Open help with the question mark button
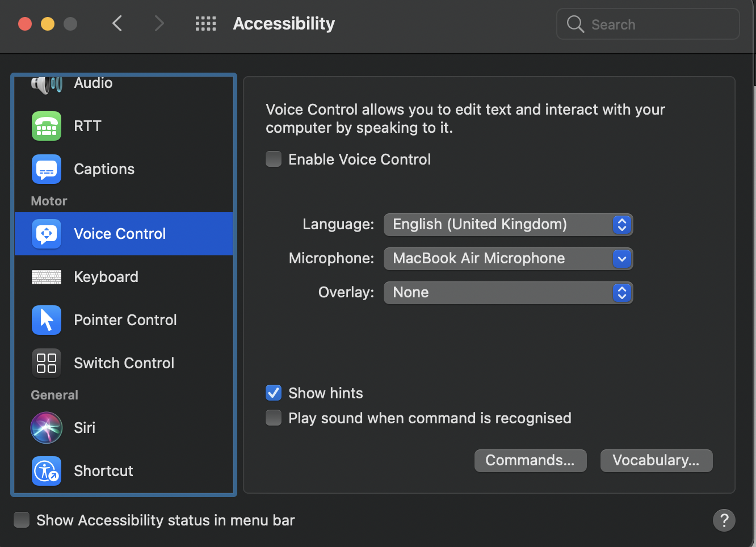 pyautogui.click(x=724, y=520)
